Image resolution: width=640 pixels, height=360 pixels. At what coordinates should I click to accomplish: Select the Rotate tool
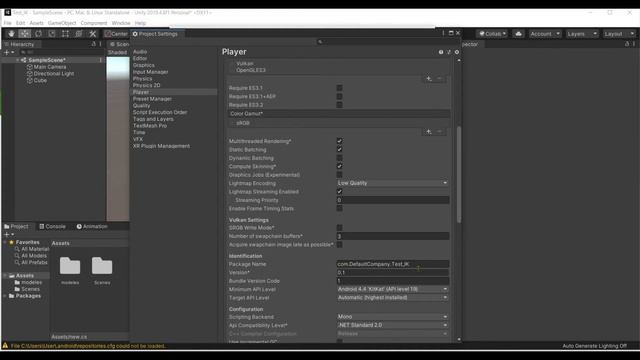click(x=38, y=34)
